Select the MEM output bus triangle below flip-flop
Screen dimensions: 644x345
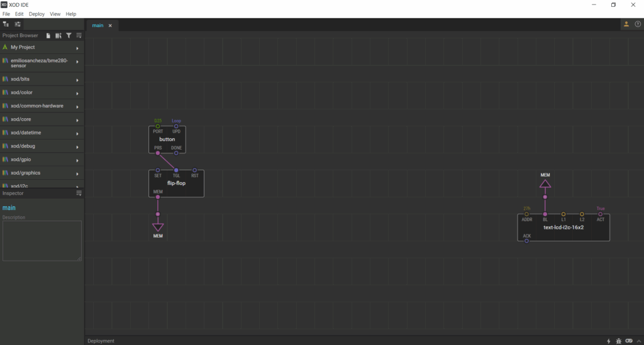[158, 227]
